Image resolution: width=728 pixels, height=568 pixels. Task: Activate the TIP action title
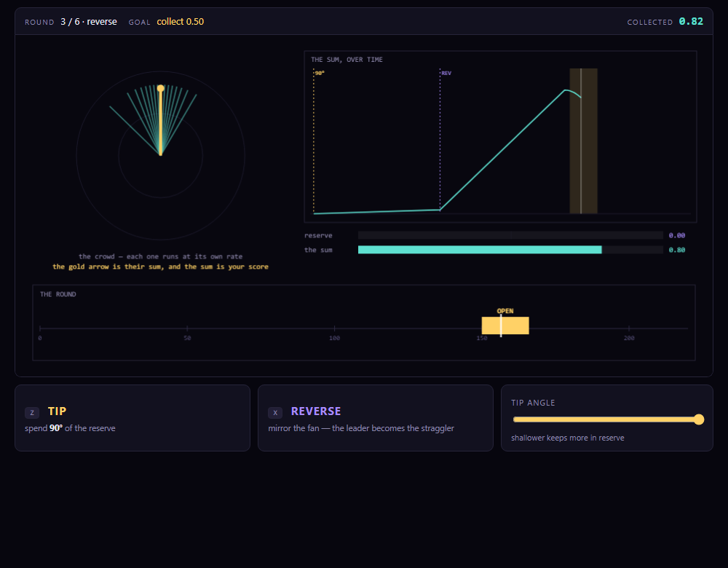pyautogui.click(x=57, y=411)
